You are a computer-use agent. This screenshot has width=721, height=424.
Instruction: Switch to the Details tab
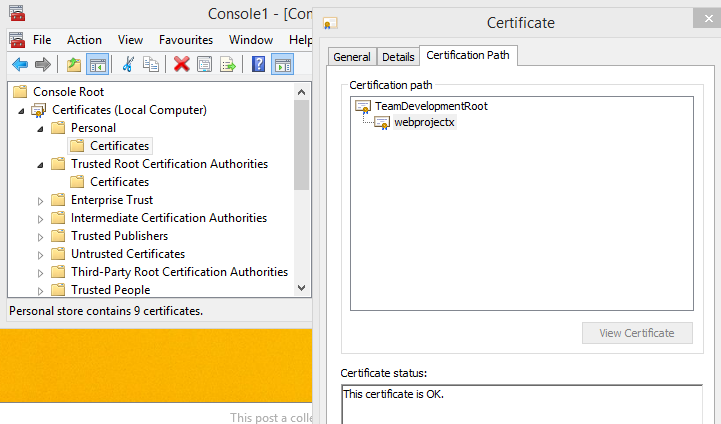point(398,57)
